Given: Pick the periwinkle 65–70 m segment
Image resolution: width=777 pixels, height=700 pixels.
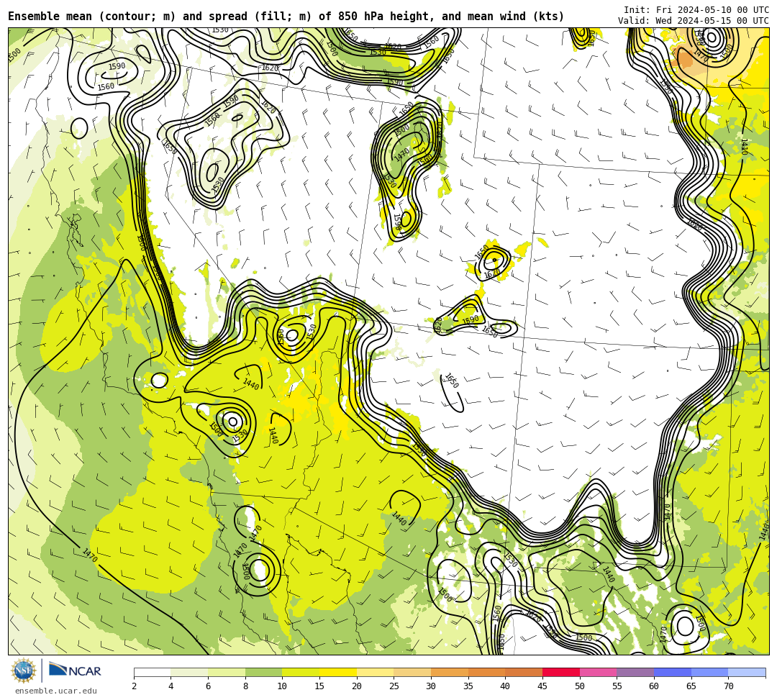Looking at the screenshot, I should pyautogui.click(x=709, y=672).
